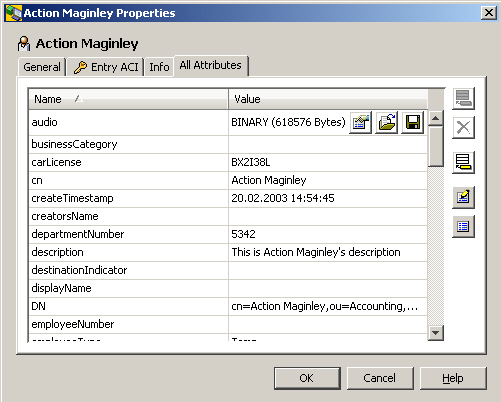Click the title bar application icon

point(14,13)
